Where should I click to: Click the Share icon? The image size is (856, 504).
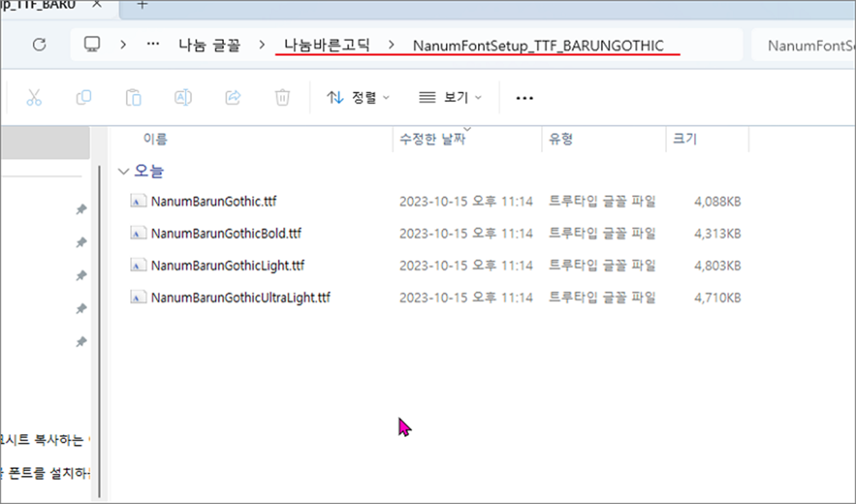pyautogui.click(x=233, y=97)
